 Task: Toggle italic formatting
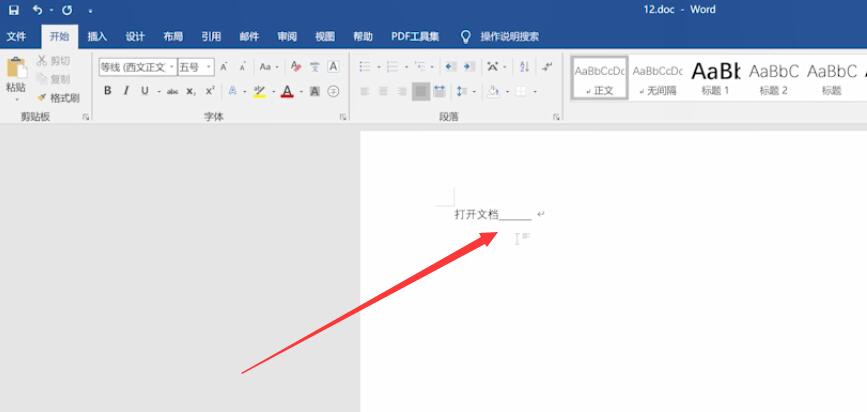pos(126,91)
